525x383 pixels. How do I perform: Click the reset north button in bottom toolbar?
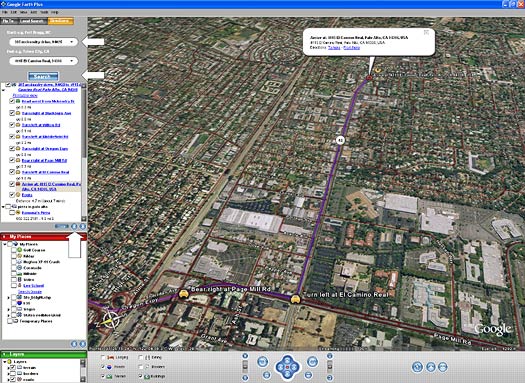tap(417, 367)
